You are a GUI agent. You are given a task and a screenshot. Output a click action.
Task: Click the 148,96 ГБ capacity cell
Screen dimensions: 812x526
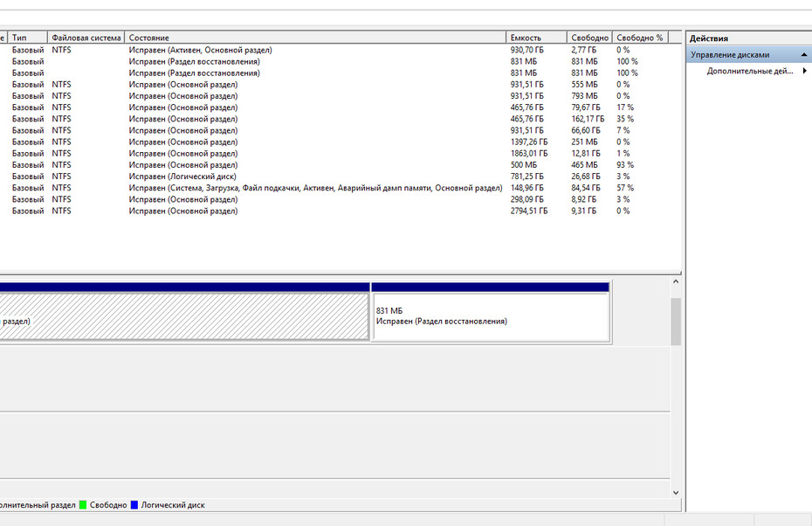pos(527,188)
